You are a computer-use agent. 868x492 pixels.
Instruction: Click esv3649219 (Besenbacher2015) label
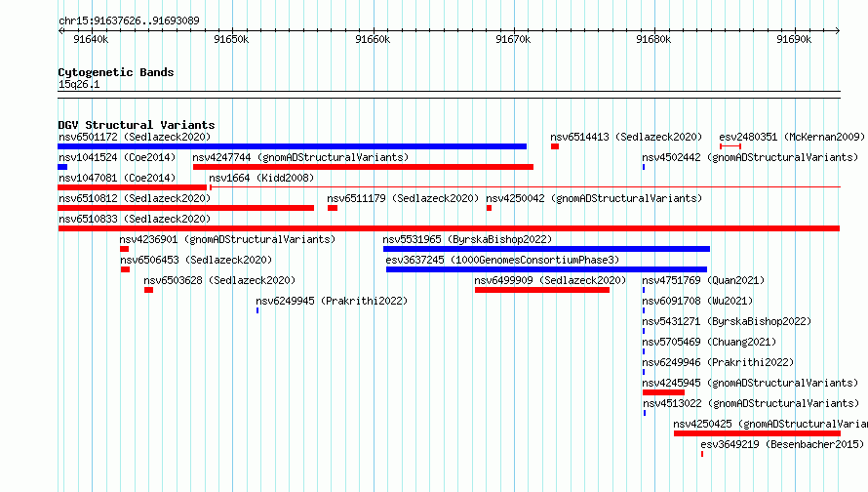point(782,444)
